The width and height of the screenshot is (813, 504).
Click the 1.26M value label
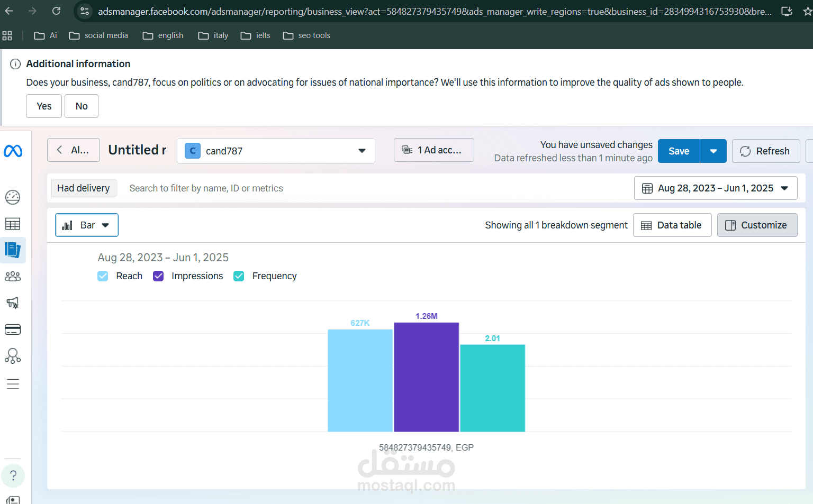coord(426,316)
